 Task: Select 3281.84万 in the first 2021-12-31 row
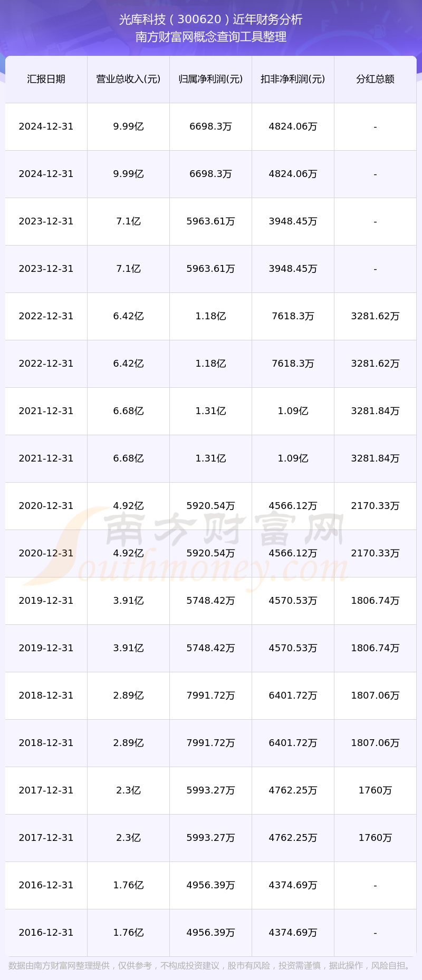click(x=375, y=411)
